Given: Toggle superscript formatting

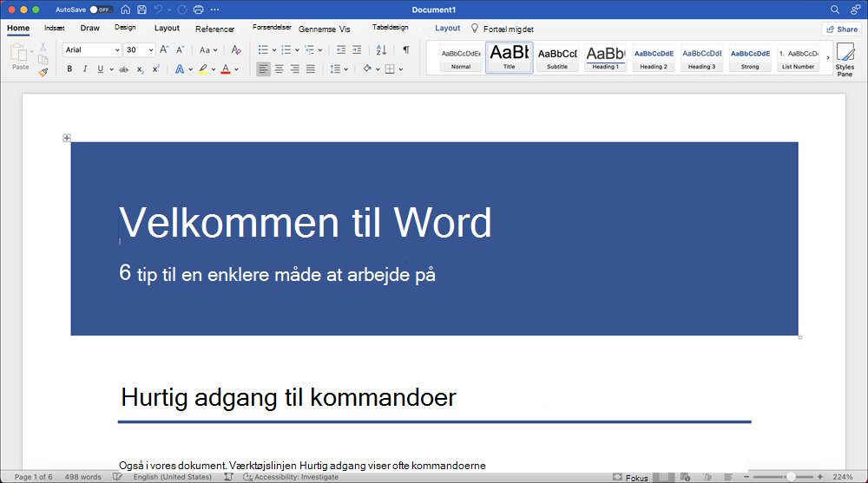Looking at the screenshot, I should (x=156, y=69).
